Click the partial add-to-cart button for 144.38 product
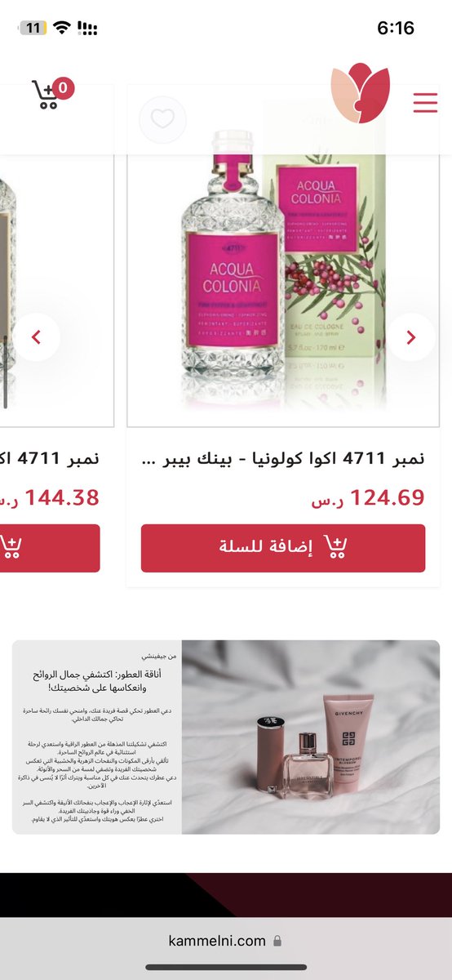This screenshot has width=452, height=980. pos(50,548)
